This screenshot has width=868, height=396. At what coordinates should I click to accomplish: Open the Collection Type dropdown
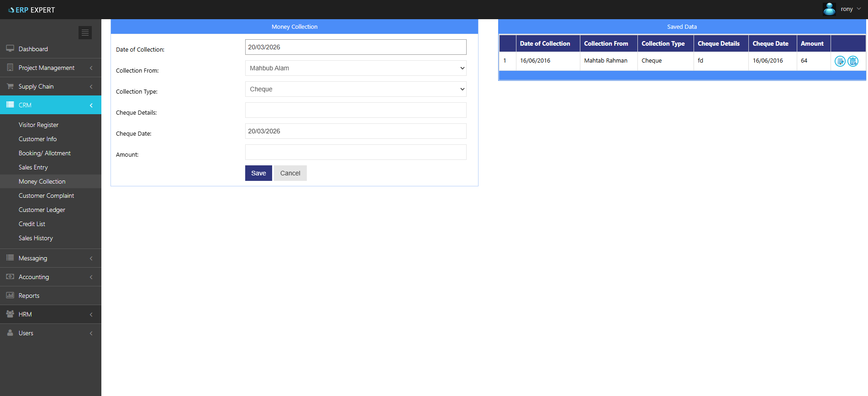355,89
